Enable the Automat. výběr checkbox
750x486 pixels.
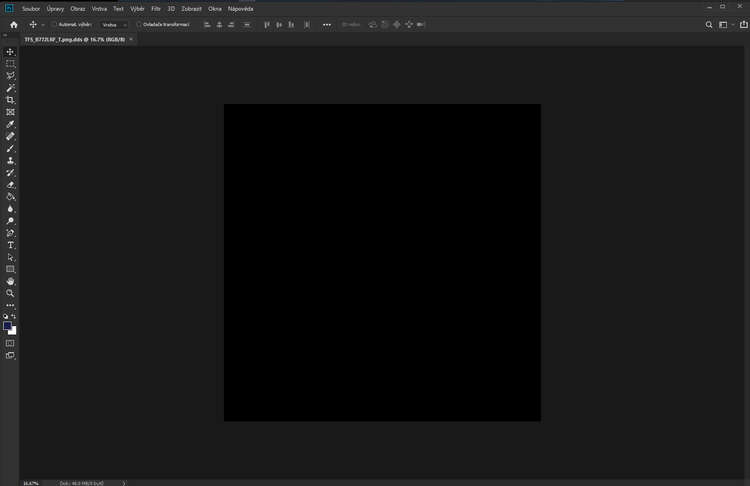[54, 24]
